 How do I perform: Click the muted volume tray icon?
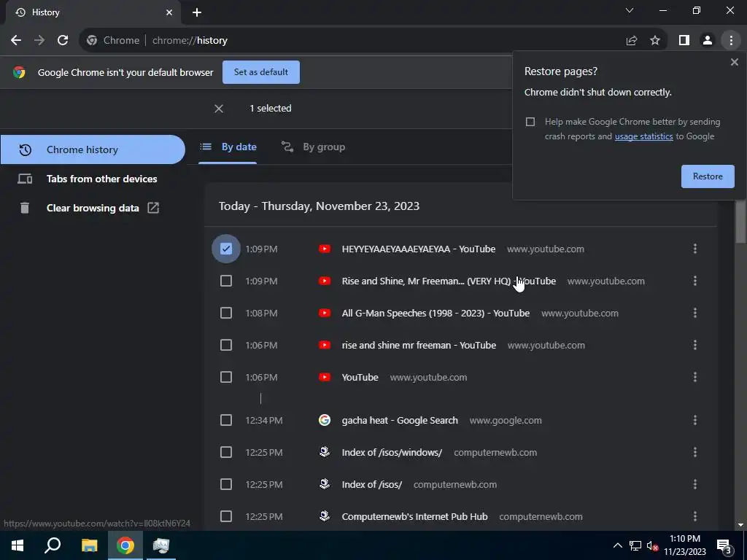pos(652,545)
